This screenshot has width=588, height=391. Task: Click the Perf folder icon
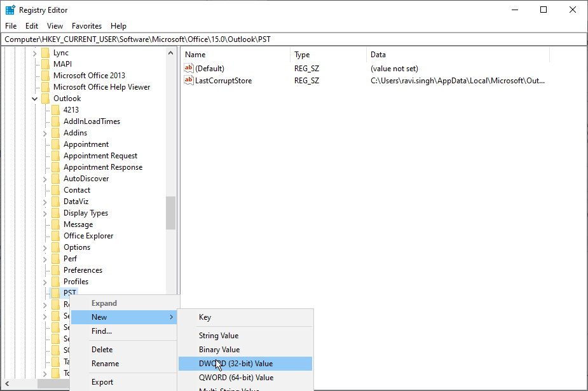coord(55,259)
